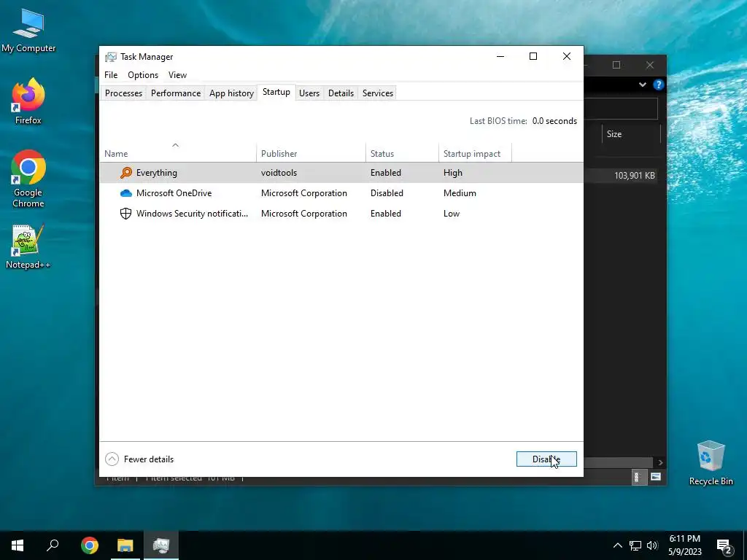Click the Disabled status for OneDrive
This screenshot has height=560, width=747.
coord(387,192)
